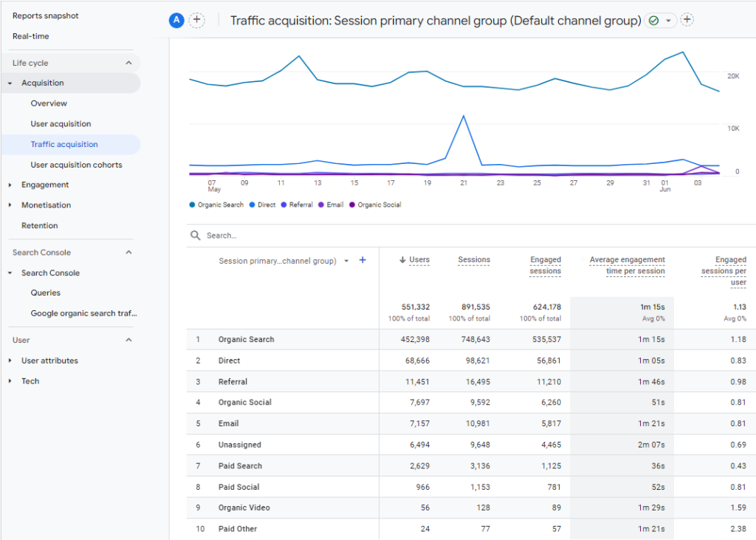
Task: Click the green report status check icon
Action: (x=654, y=21)
